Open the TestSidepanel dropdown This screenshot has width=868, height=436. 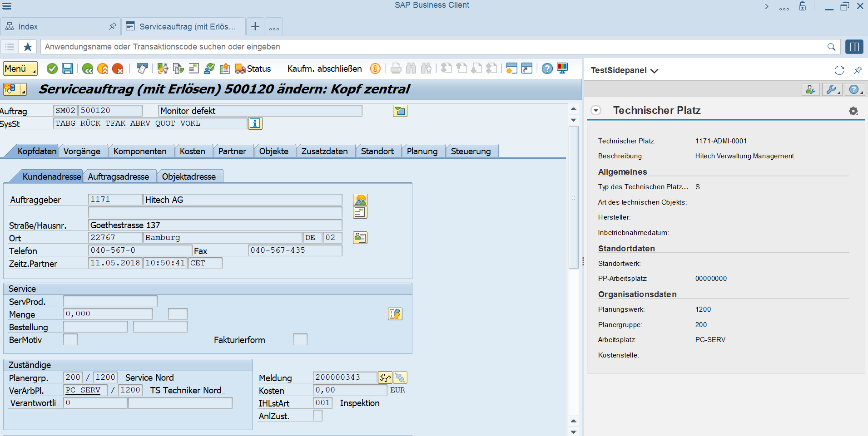[624, 70]
